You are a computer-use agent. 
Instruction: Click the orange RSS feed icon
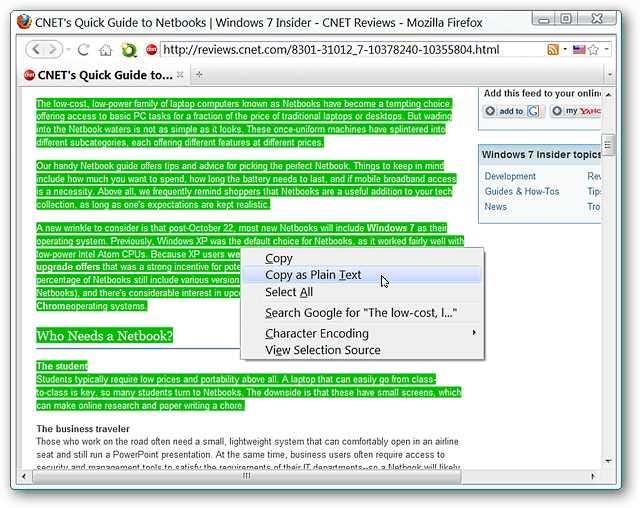point(553,50)
